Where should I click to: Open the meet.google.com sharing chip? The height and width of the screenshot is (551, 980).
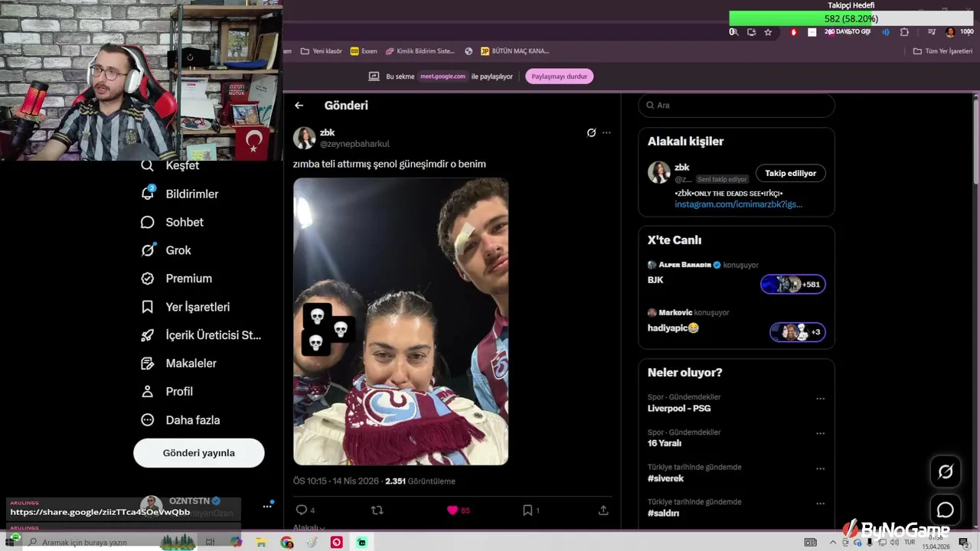click(443, 77)
